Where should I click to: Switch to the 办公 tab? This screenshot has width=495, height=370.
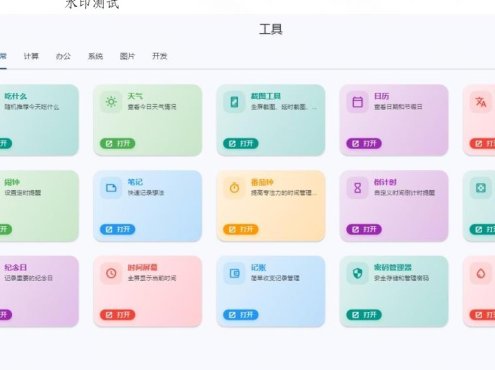pyautogui.click(x=63, y=56)
